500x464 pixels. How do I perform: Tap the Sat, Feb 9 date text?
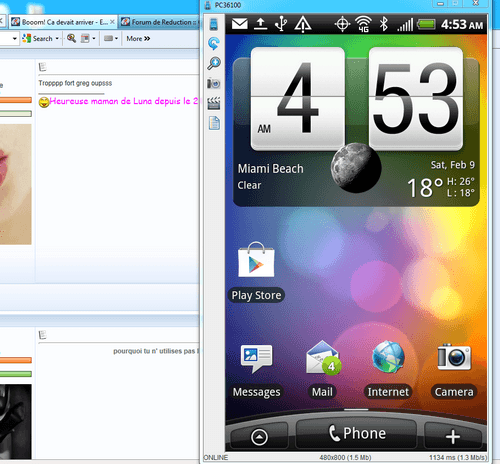pyautogui.click(x=453, y=165)
